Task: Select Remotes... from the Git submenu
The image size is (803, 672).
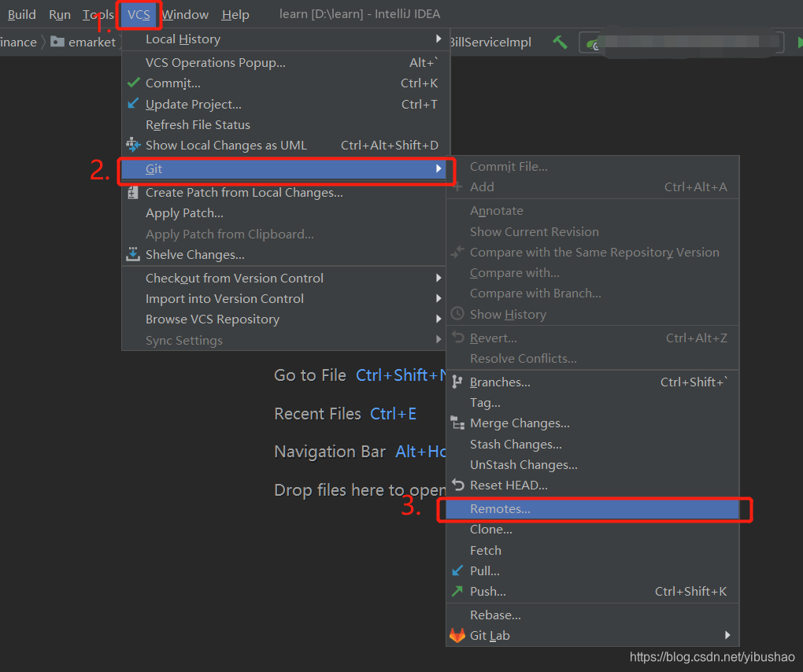Action: point(593,509)
